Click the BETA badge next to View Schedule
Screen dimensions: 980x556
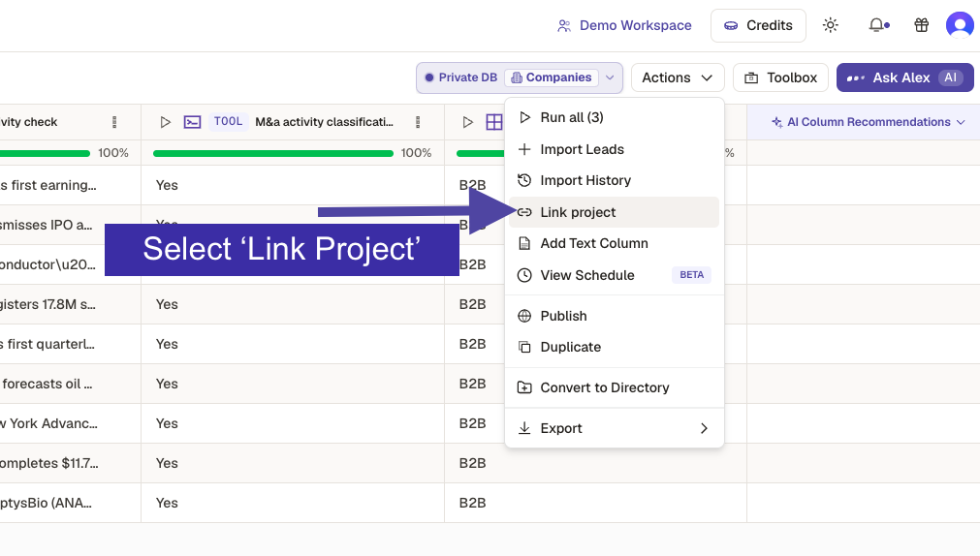click(691, 275)
